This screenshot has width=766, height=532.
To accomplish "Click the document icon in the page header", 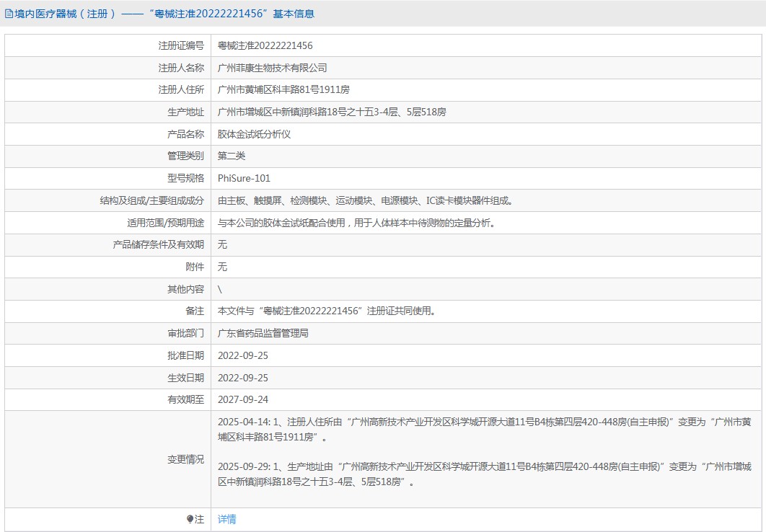I will (x=9, y=14).
